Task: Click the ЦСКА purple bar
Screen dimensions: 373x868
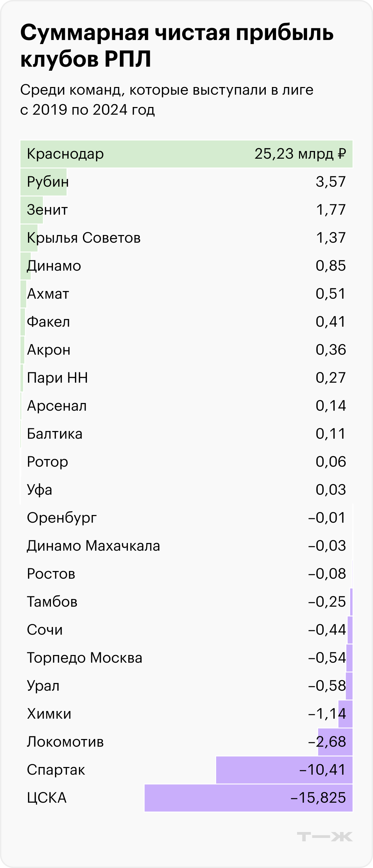Action: click(248, 798)
